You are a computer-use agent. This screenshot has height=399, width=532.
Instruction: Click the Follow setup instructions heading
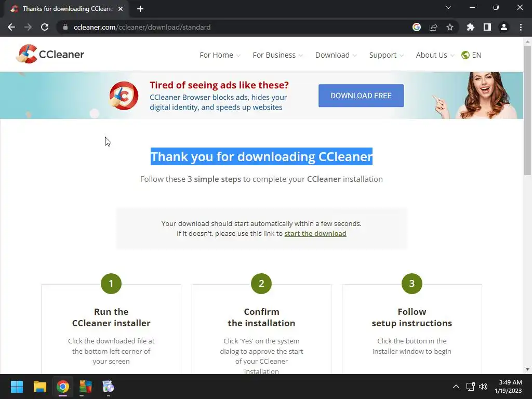pos(411,317)
